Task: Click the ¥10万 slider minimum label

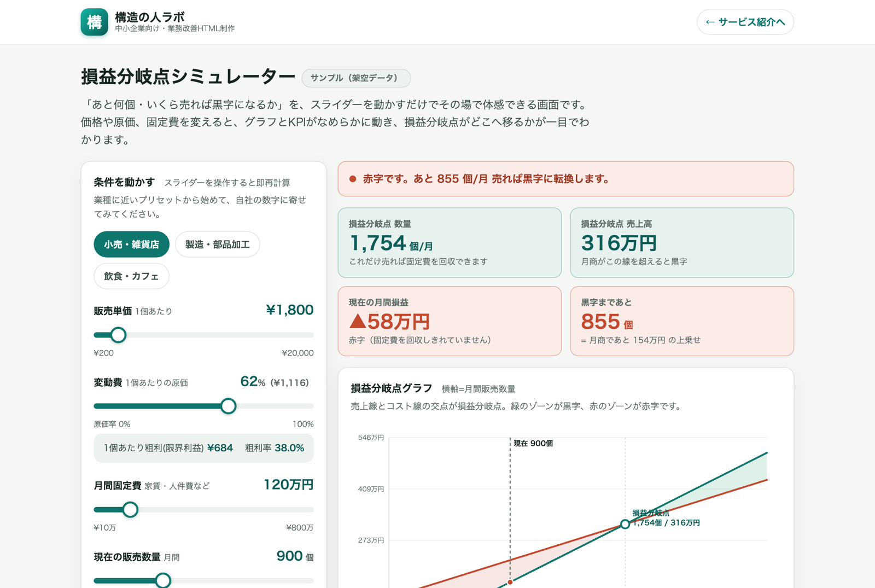Action: [x=105, y=528]
